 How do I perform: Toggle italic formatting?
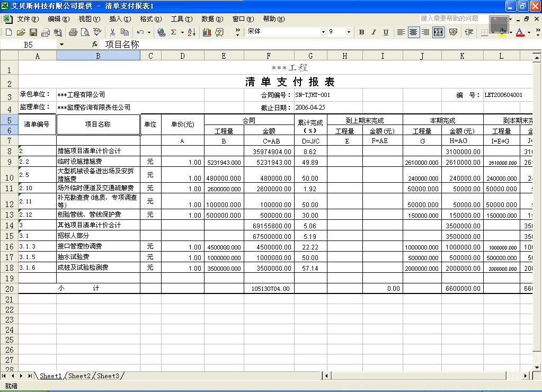point(374,32)
